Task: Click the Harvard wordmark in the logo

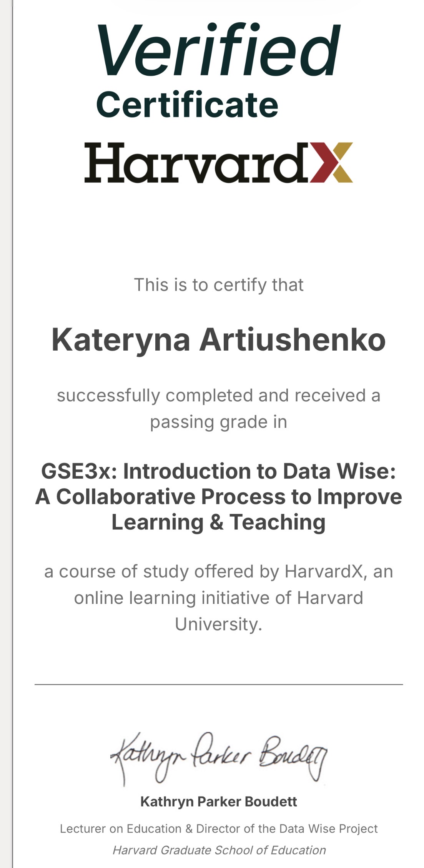Action: (x=196, y=163)
